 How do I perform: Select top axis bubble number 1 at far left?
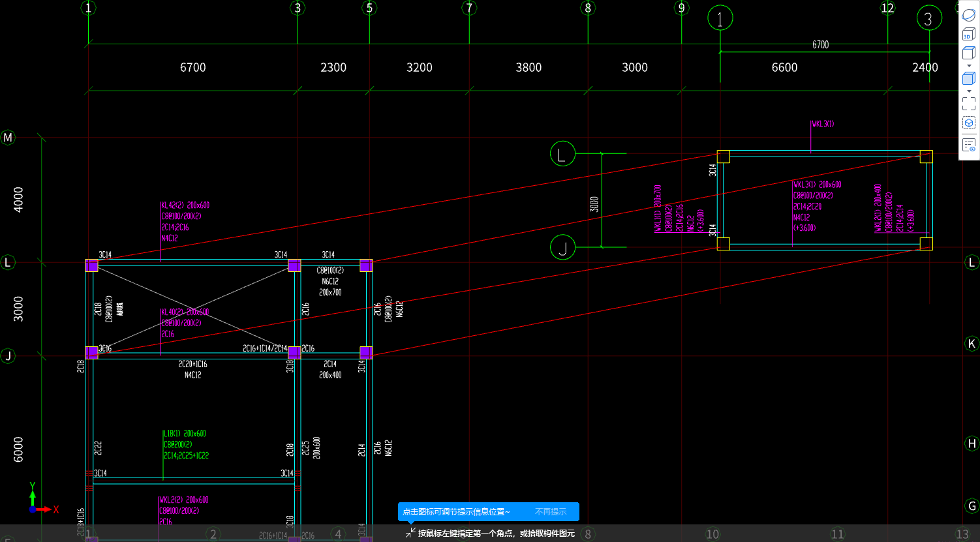(89, 8)
